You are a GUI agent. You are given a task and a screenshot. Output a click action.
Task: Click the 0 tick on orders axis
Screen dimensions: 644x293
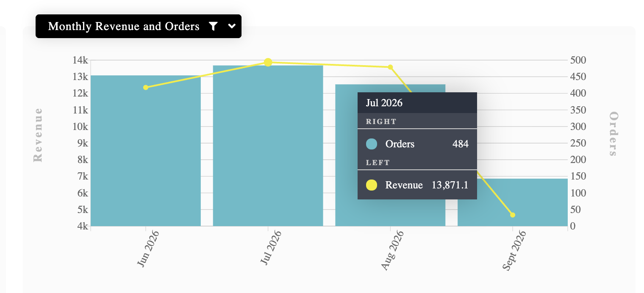click(x=573, y=226)
